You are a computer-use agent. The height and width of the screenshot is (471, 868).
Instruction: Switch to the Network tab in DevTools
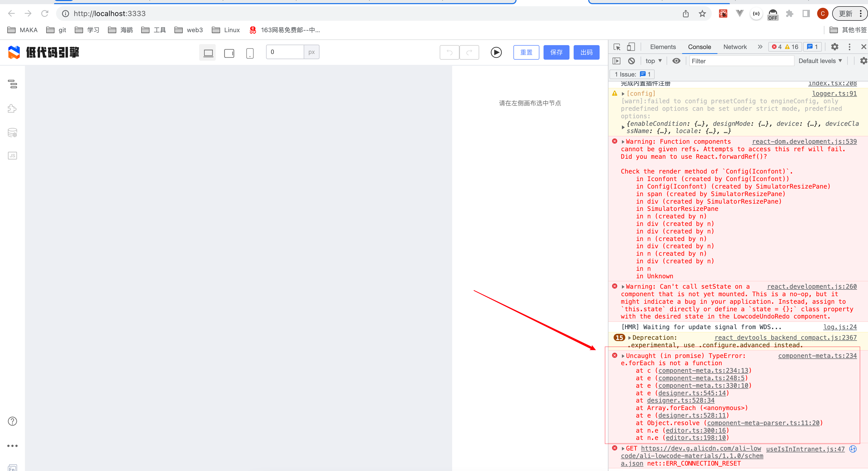[x=735, y=47]
